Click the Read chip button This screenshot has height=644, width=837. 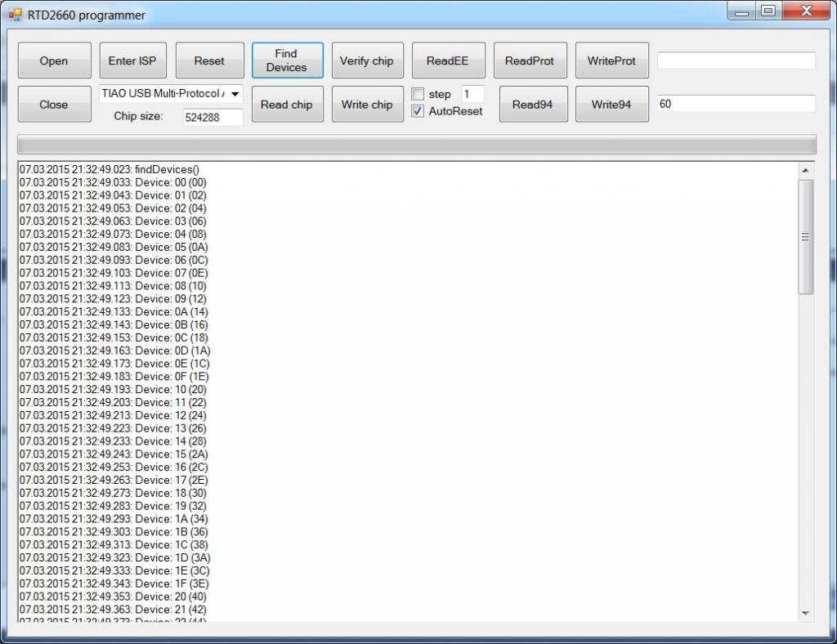(287, 105)
